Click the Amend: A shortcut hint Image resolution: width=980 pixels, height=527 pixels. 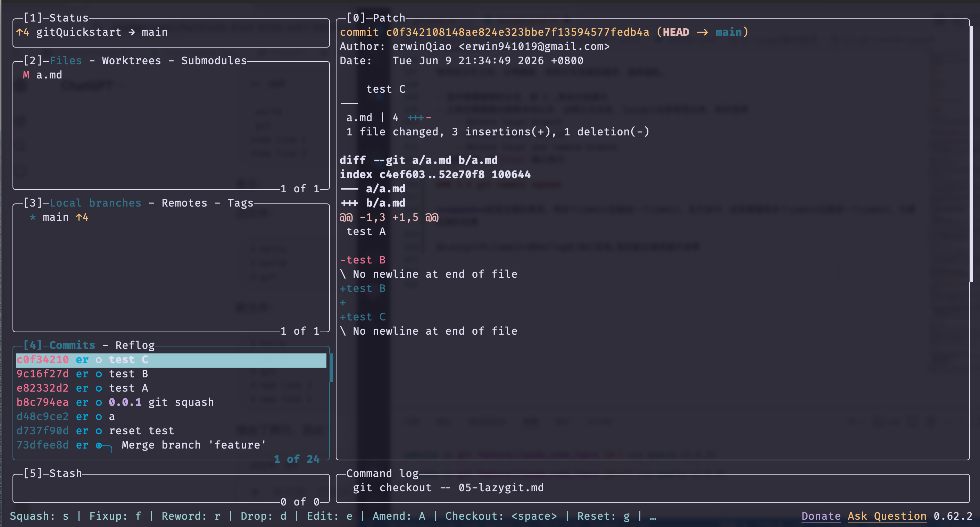pos(399,516)
